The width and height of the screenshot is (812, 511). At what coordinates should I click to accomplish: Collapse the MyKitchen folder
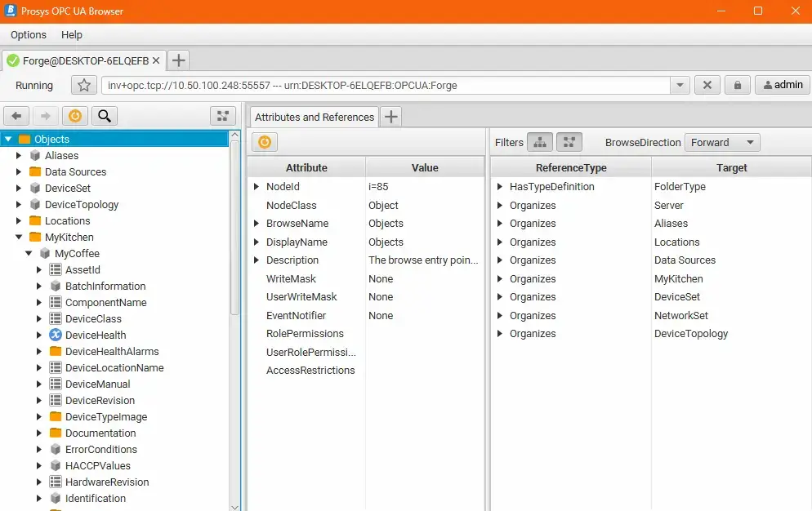pos(19,237)
